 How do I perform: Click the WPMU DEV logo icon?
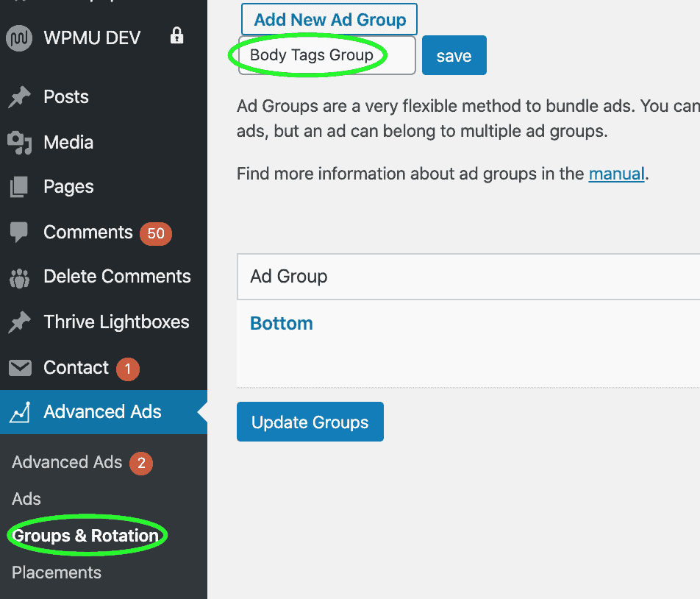coord(19,38)
